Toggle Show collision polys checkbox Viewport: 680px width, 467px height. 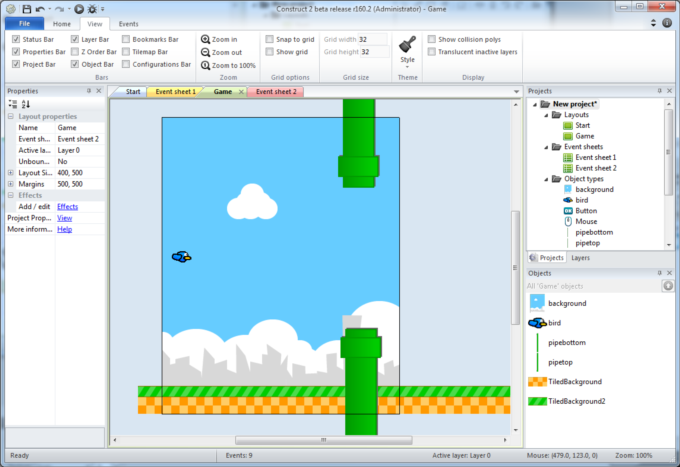(432, 39)
